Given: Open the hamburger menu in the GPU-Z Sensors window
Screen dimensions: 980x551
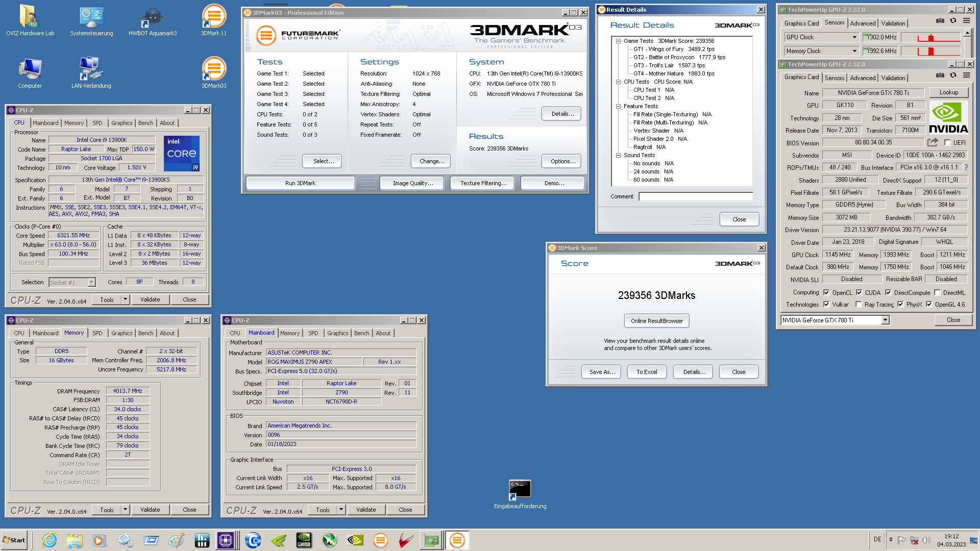Looking at the screenshot, I should (x=966, y=20).
